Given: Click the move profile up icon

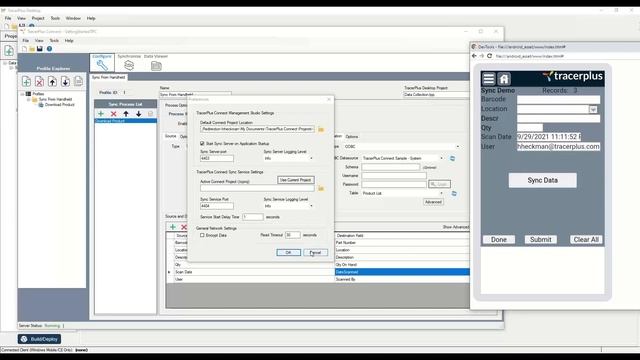Looking at the screenshot, I should tap(52, 82).
